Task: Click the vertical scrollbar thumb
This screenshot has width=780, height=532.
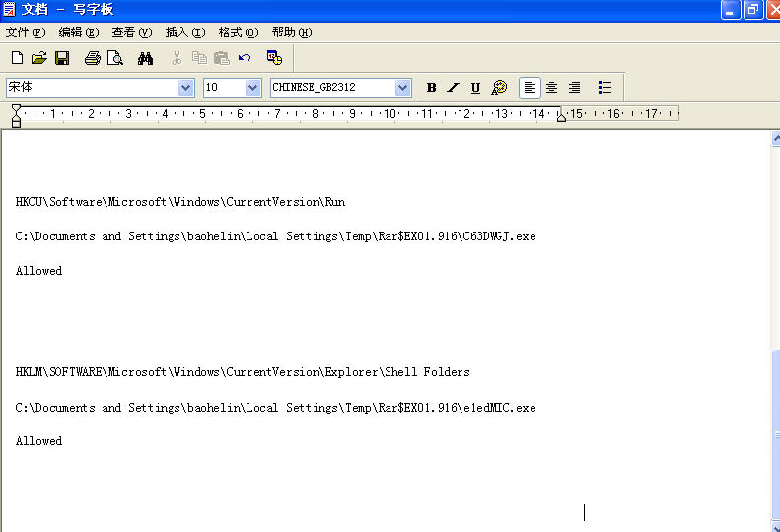Action: point(775,434)
